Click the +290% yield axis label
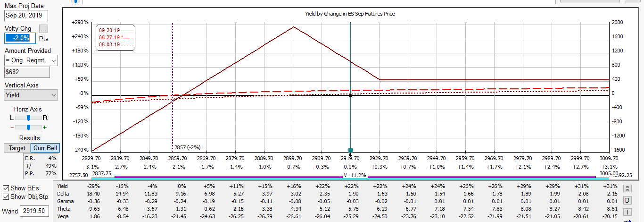 pyautogui.click(x=80, y=23)
